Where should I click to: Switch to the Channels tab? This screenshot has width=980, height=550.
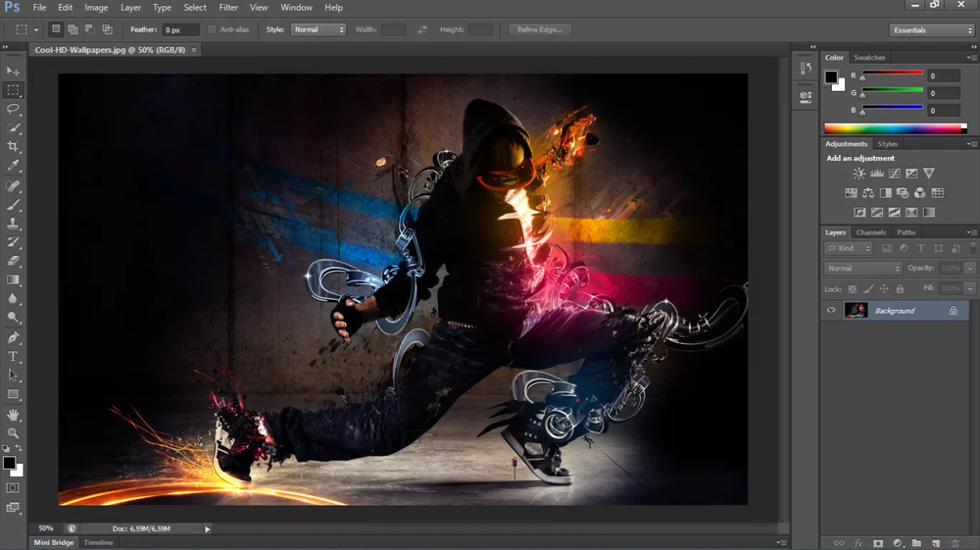click(870, 232)
